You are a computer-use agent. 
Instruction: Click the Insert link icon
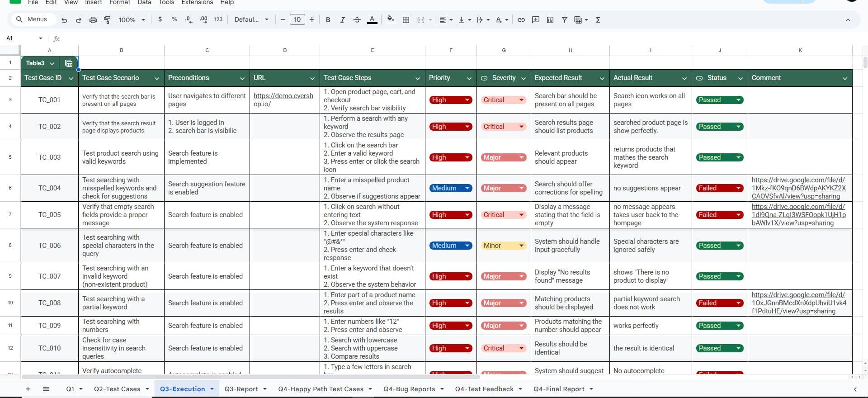click(x=521, y=20)
